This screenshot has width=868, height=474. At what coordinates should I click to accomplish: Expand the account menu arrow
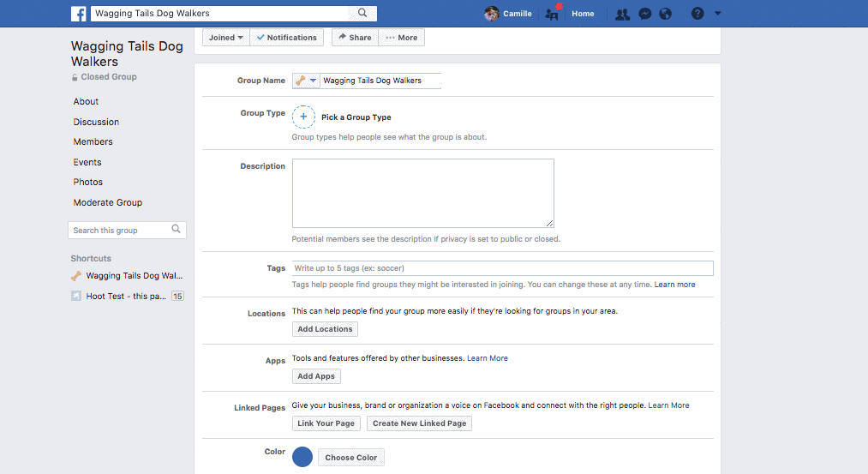coord(718,14)
